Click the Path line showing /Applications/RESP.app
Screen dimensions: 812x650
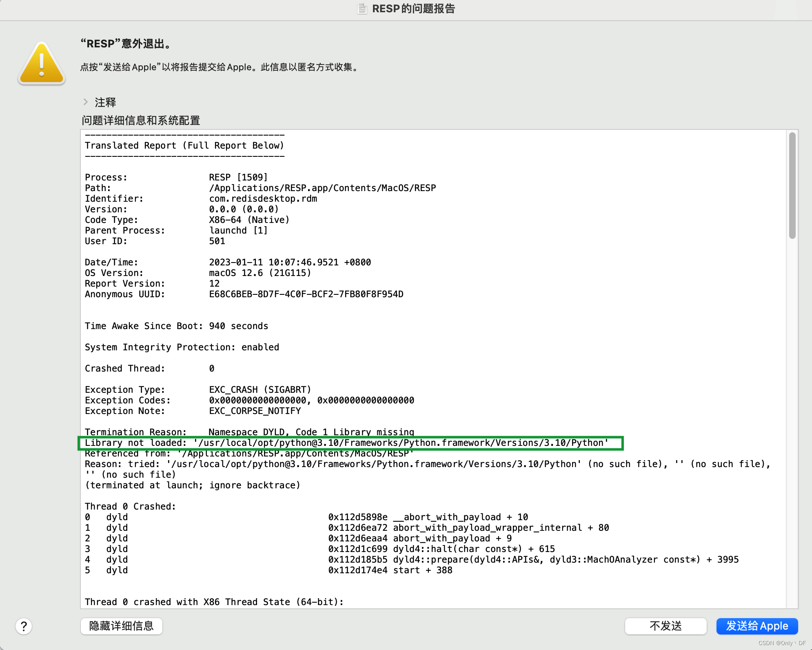[322, 188]
